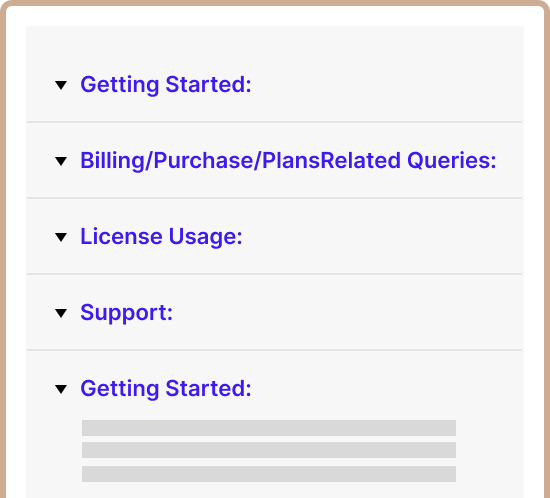550x498 pixels.
Task: Open the first Getting Started heading
Action: [166, 85]
